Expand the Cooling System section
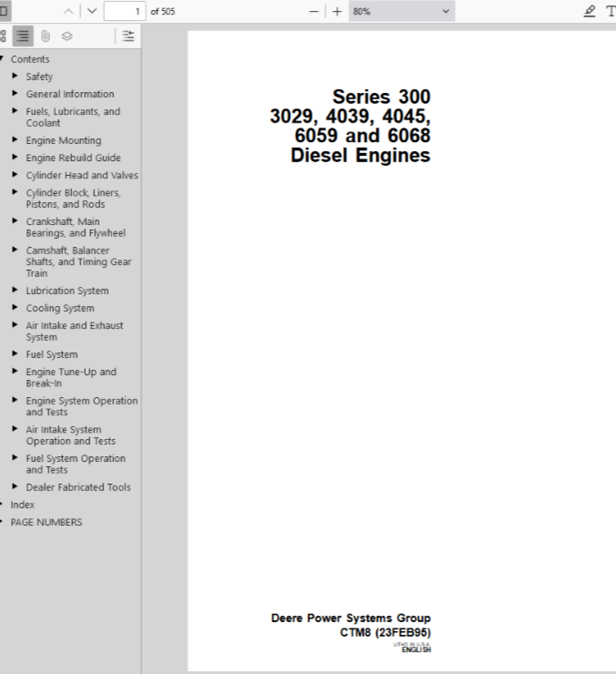Image resolution: width=616 pixels, height=674 pixels. 15,307
